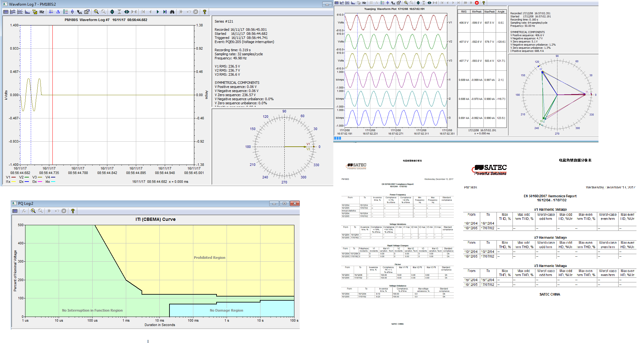Minimize the PQ Log:2 window
This screenshot has width=644, height=343.
tap(274, 204)
